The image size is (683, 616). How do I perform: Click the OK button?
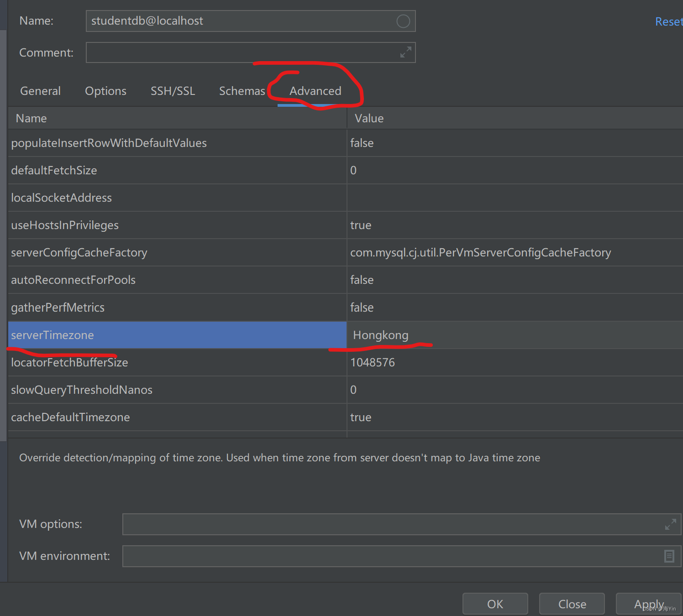(495, 604)
